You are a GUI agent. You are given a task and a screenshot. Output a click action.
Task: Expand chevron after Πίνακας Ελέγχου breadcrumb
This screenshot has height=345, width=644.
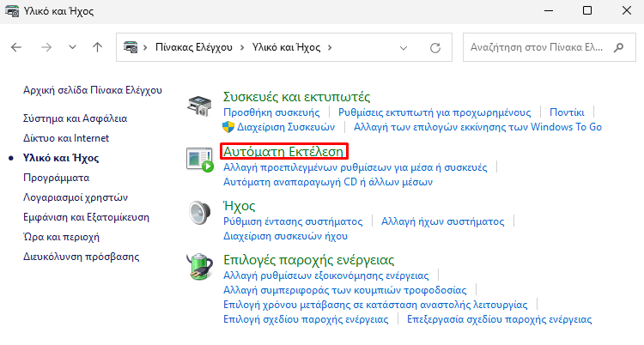(242, 48)
